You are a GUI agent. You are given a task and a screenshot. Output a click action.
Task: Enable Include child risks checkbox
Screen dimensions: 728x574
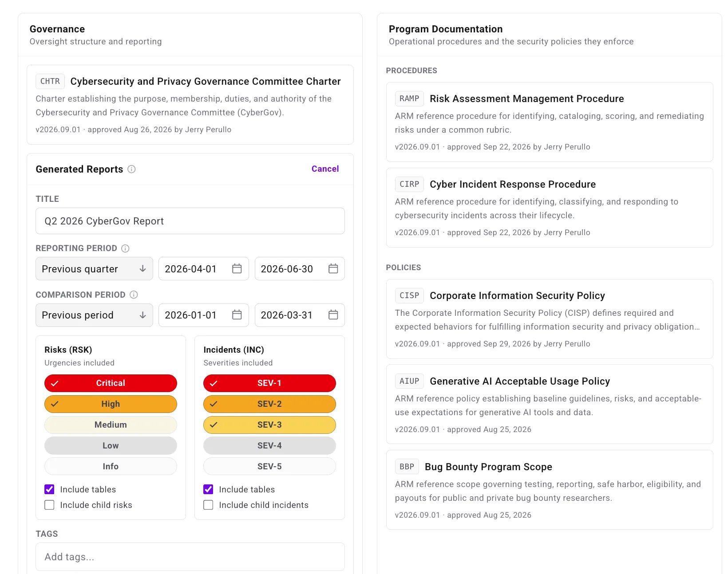(x=49, y=505)
